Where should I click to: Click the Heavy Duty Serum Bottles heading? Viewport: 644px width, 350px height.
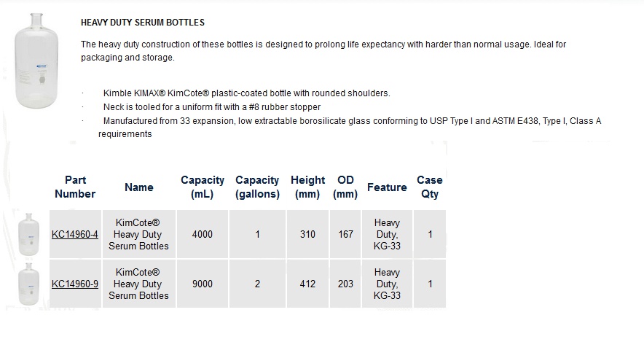pos(143,23)
